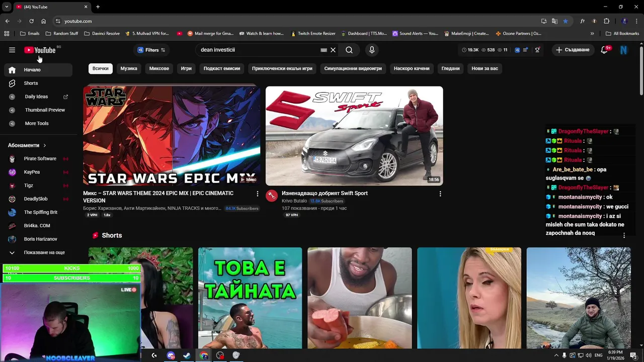Select the Миксове chip

pos(159,68)
